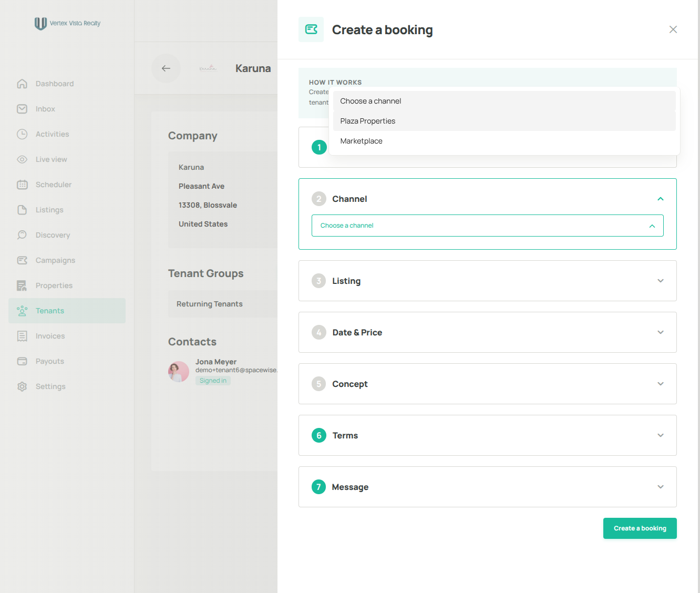
Task: Click the Activities clock icon
Action: [x=22, y=134]
